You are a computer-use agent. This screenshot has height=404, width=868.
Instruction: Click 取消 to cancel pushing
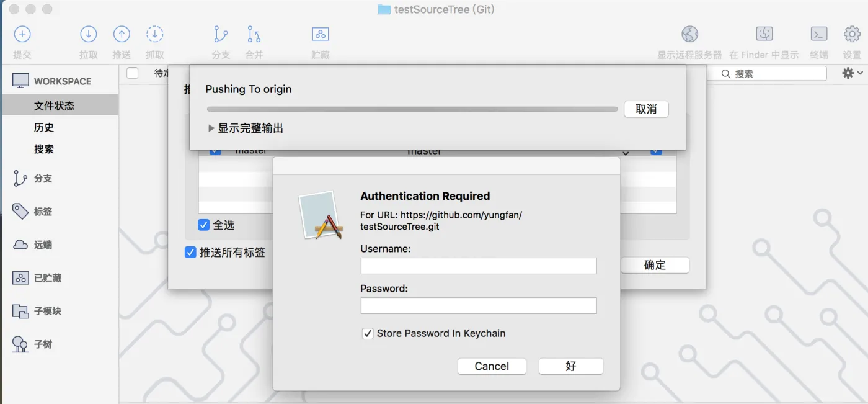coord(646,109)
